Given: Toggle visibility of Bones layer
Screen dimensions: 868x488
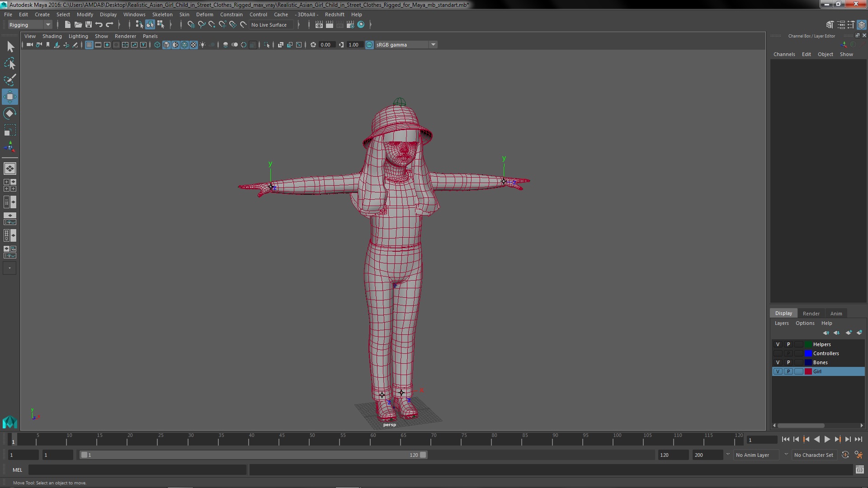Looking at the screenshot, I should click(778, 362).
